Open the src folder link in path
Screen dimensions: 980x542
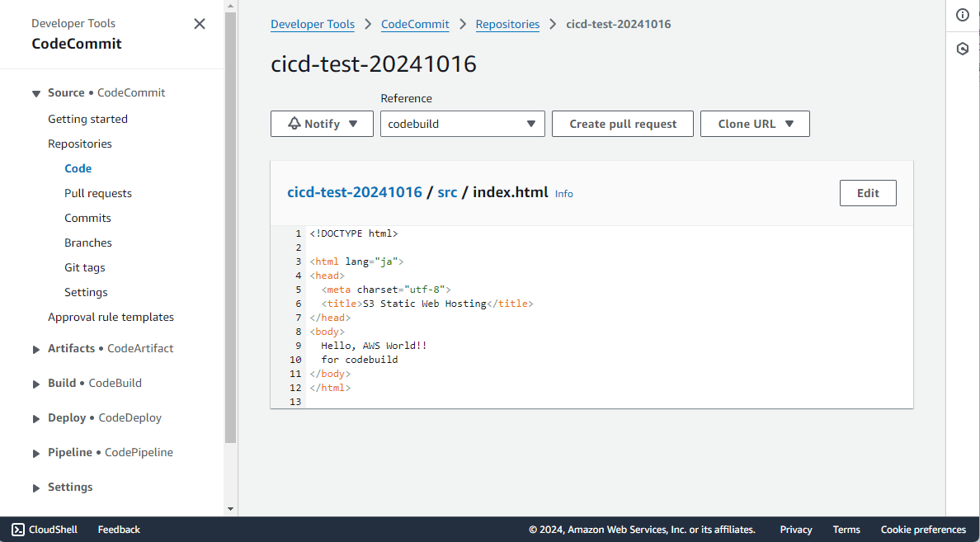pos(447,192)
